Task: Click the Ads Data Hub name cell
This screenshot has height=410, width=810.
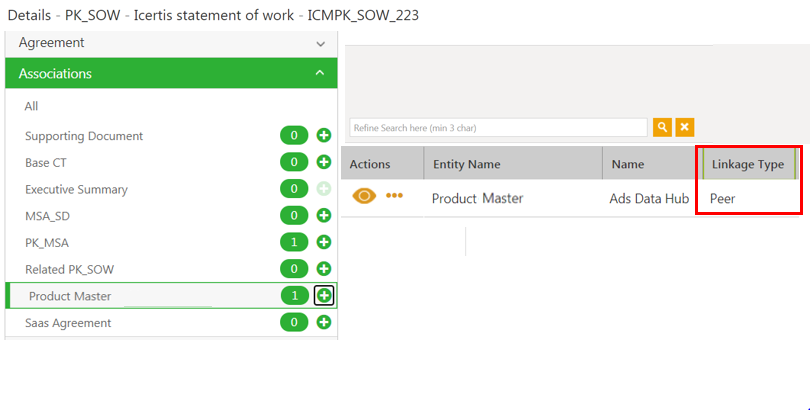Action: 649,198
